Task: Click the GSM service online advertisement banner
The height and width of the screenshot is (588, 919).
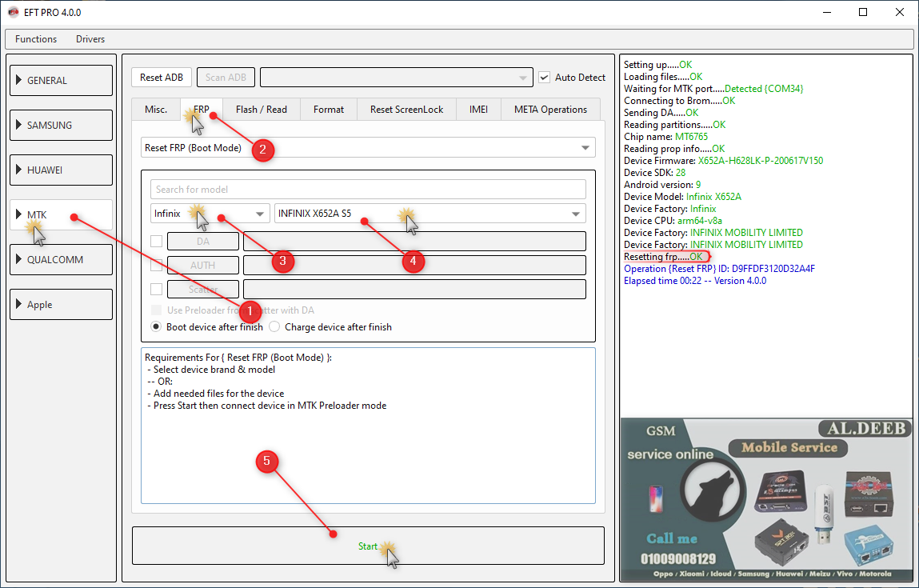Action: click(766, 499)
